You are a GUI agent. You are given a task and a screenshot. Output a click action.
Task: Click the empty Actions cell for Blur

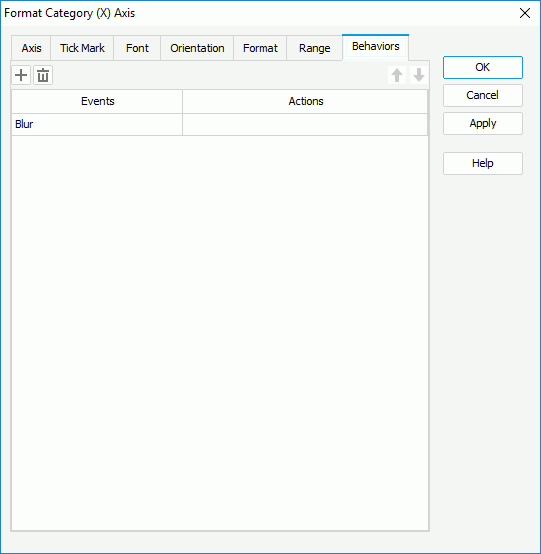point(305,124)
